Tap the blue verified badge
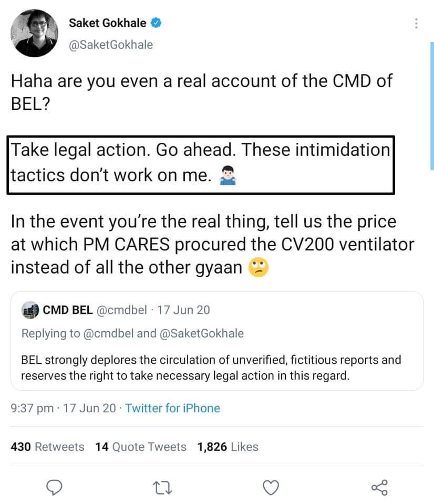 156,23
